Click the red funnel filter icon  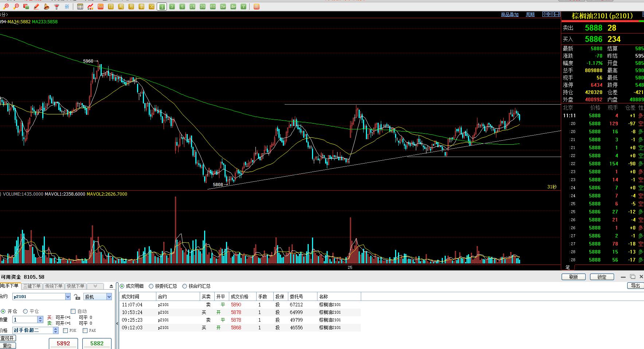pos(56,7)
